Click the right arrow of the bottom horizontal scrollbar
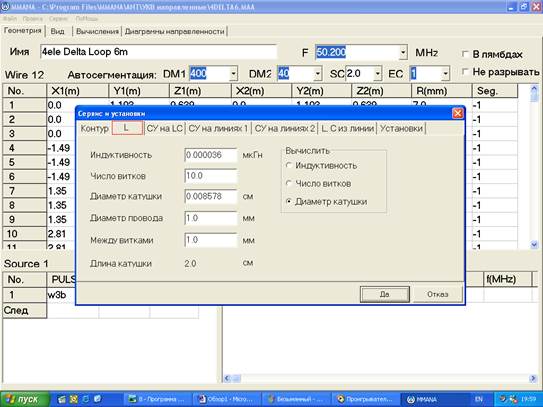Viewport: 543px width, 407px height. [x=534, y=378]
